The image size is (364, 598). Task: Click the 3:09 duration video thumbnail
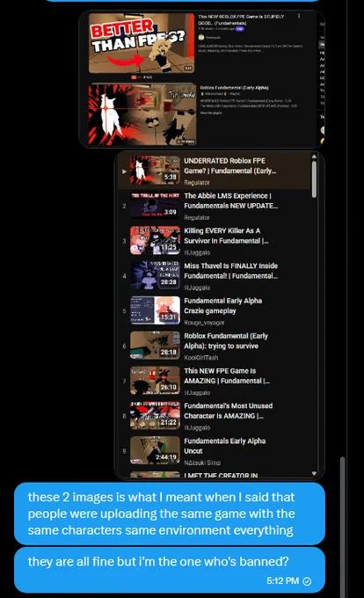[155, 205]
